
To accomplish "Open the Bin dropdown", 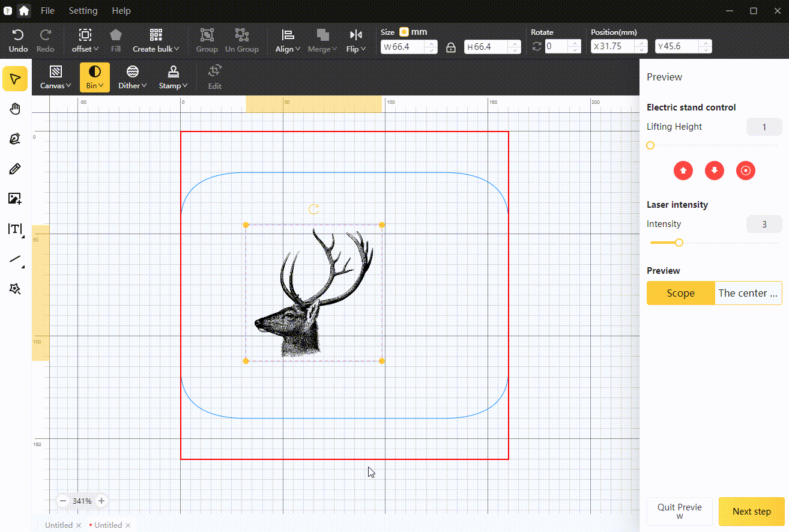I will 95,77.
